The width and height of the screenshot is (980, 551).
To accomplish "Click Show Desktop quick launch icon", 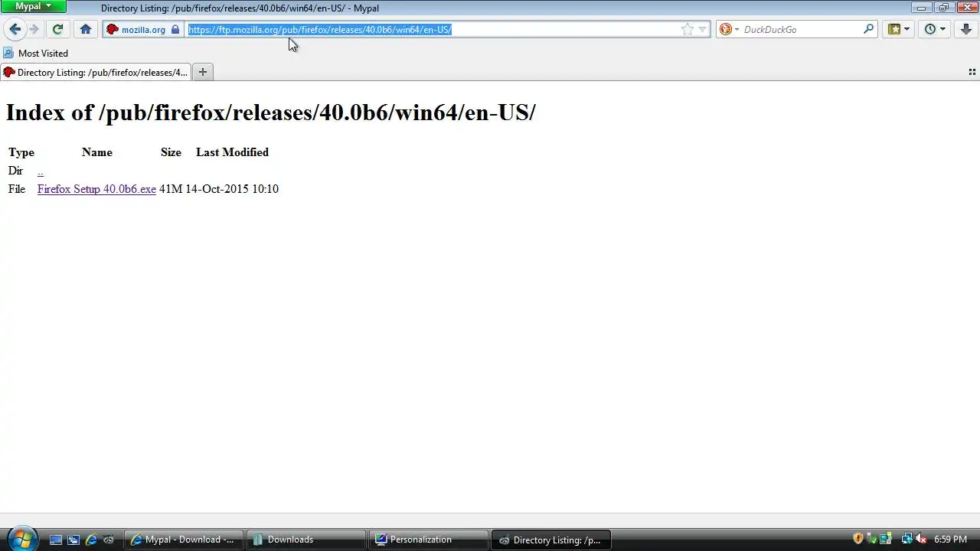I will click(x=56, y=540).
